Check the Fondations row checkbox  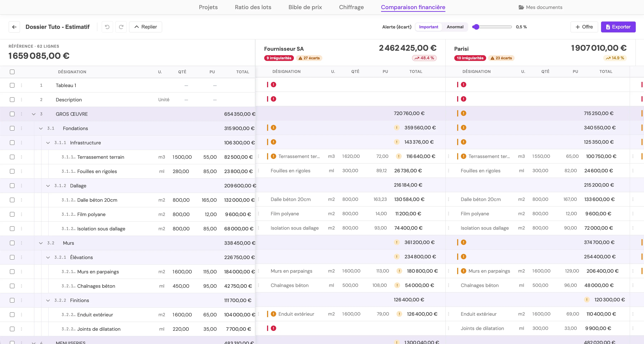[x=12, y=128]
